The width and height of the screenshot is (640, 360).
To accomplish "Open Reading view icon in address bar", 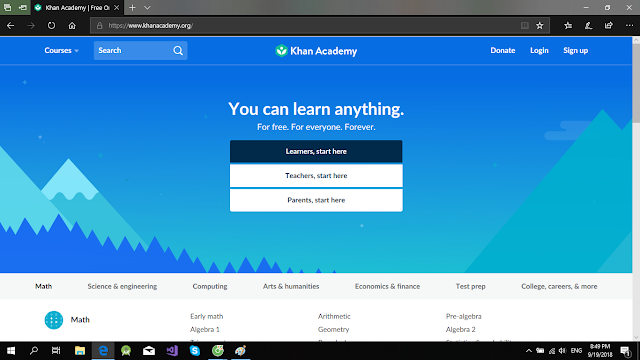I will click(525, 26).
